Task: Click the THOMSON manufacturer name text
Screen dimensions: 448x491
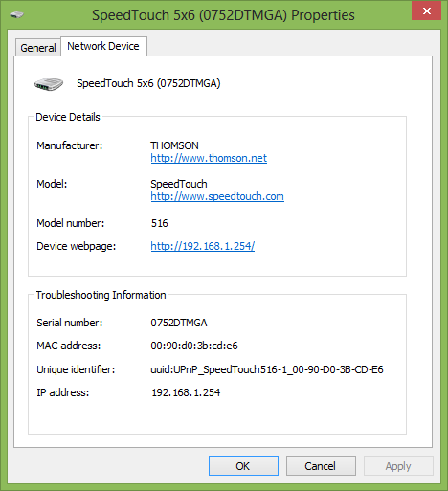Action: 174,145
